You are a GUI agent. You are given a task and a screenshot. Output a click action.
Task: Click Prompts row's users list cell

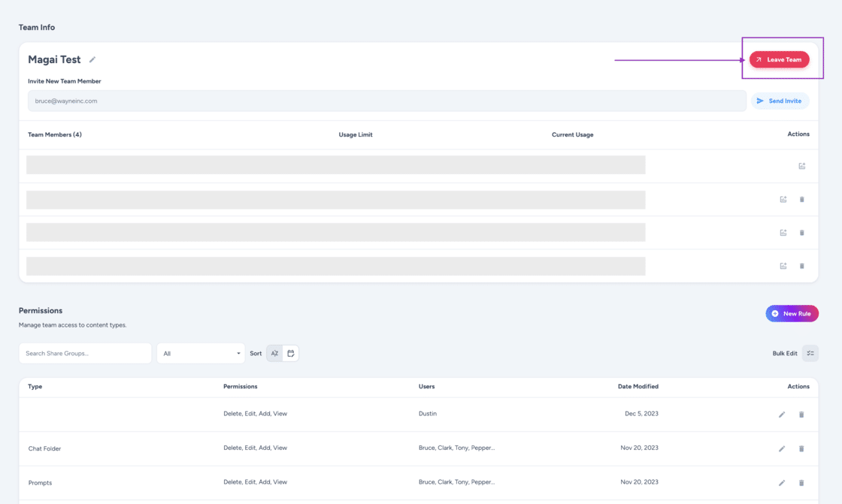(456, 482)
